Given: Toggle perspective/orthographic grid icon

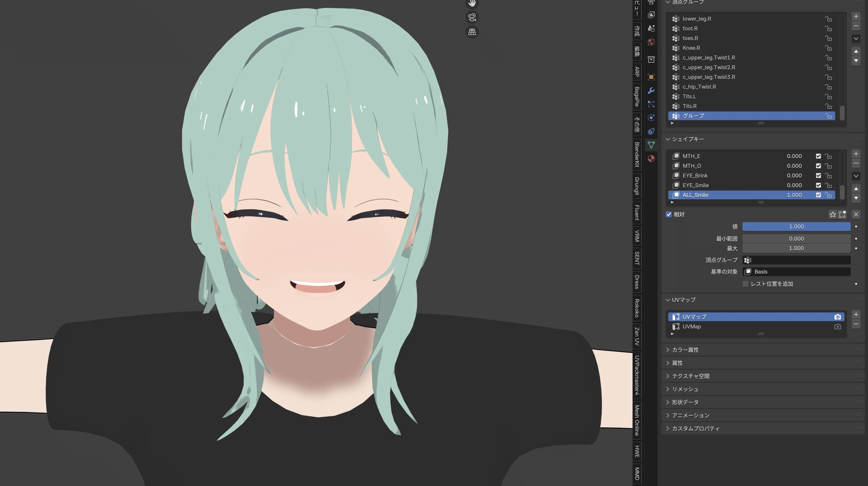Looking at the screenshot, I should pyautogui.click(x=472, y=32).
